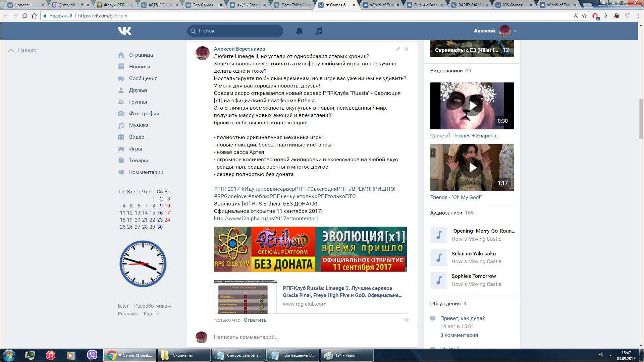644x362 pixels.
Task: Click the Комментарии sidebar icon
Action: [x=121, y=172]
